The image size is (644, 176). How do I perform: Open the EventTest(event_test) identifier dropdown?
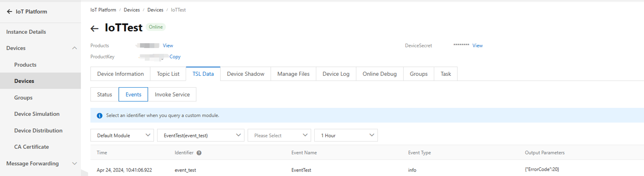coord(200,135)
